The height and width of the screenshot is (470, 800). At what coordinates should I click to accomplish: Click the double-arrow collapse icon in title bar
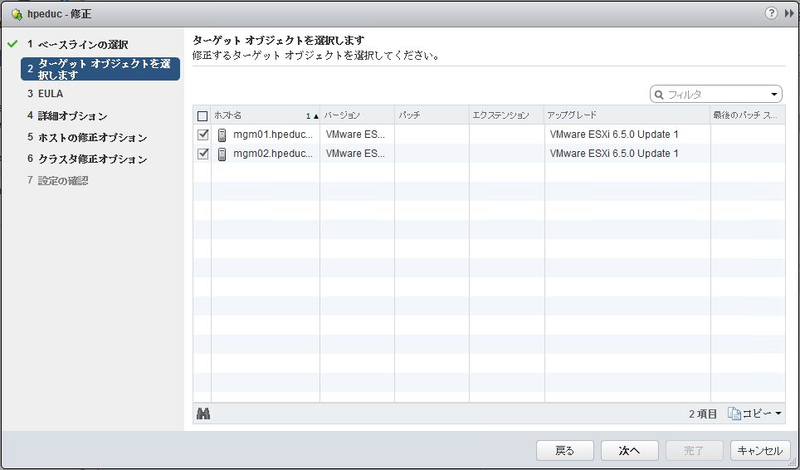[789, 14]
